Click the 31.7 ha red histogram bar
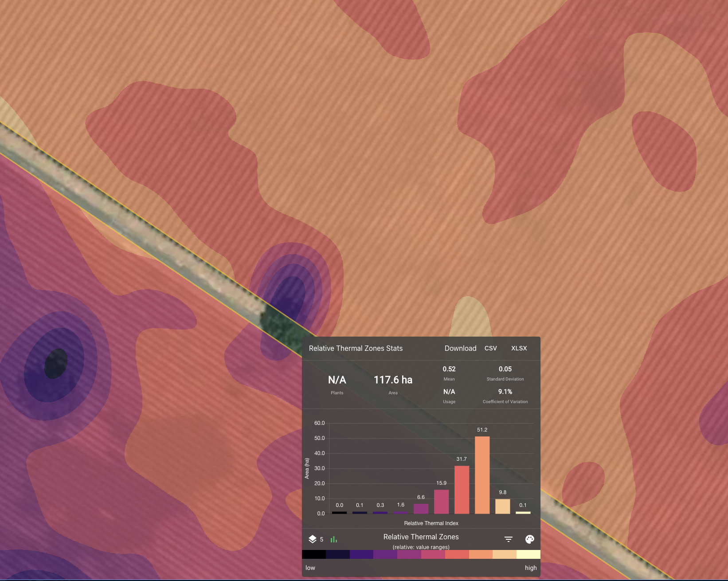728x581 pixels. (x=462, y=490)
